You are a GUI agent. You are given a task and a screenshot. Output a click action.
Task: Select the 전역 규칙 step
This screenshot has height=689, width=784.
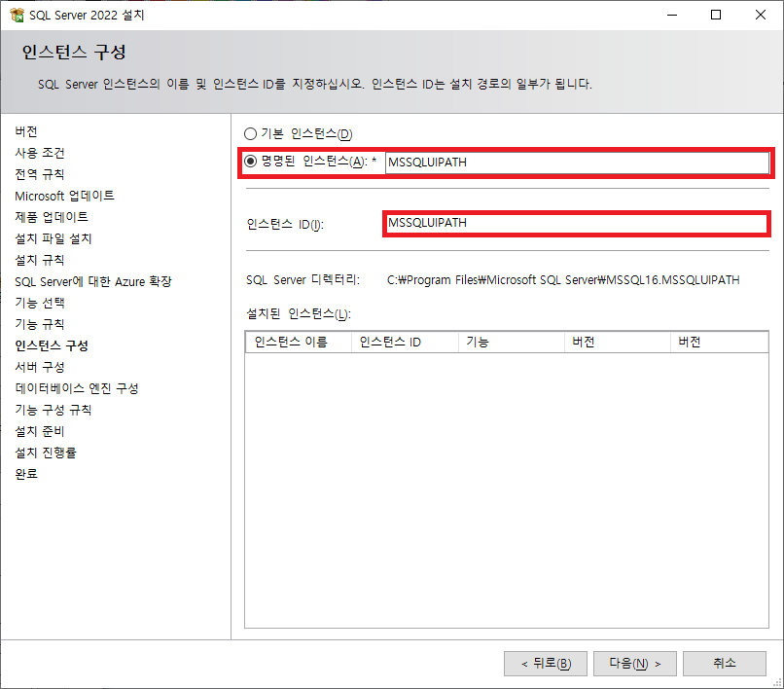[x=40, y=174]
